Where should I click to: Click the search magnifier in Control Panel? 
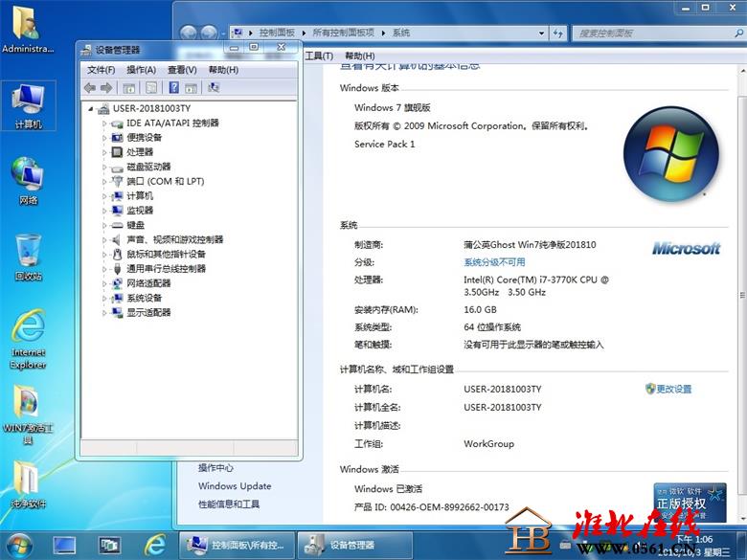pos(738,33)
